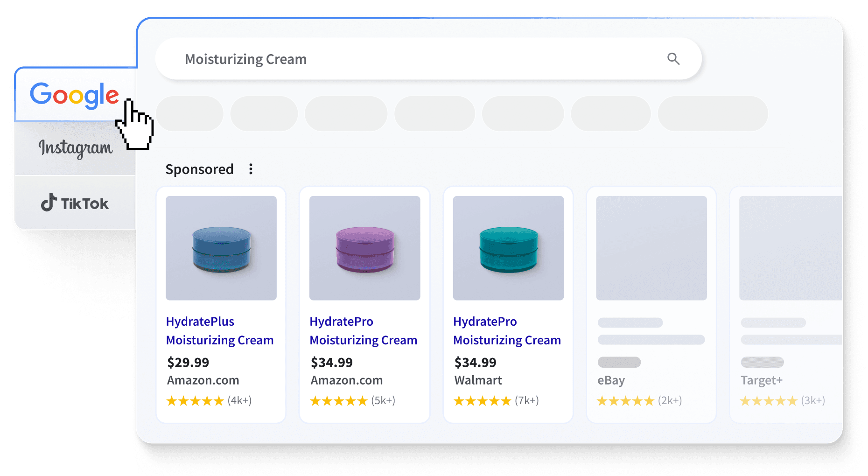
Task: Open the $34.99 Amazon.com HydratePro title link
Action: point(363,331)
